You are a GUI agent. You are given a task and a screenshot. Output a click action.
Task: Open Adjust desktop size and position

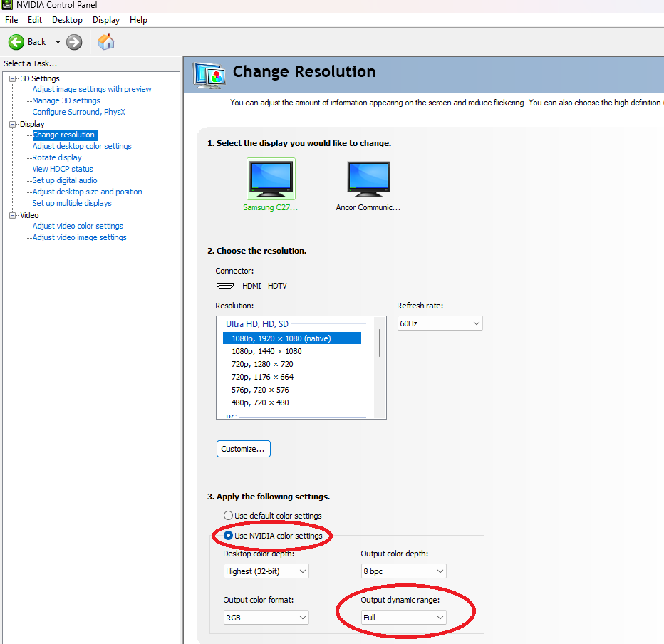coord(87,192)
